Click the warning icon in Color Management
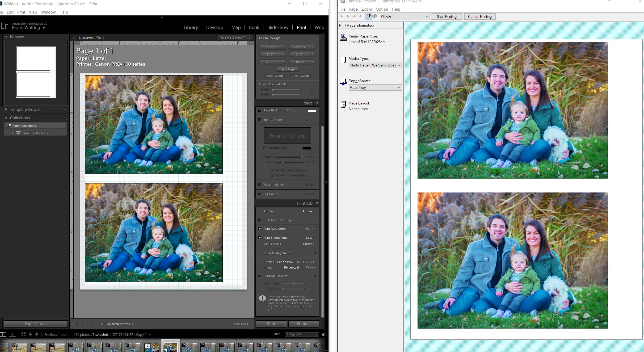Viewport: 644px width, 352px height. tap(262, 299)
